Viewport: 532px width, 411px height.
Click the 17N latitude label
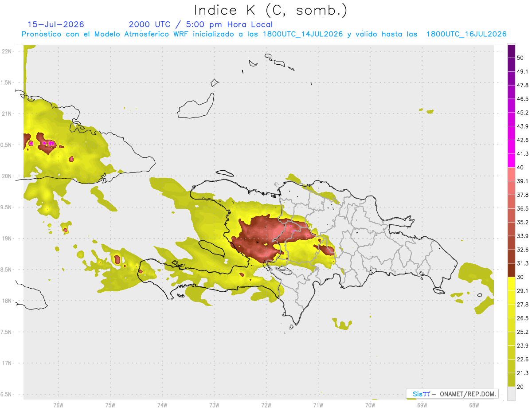(x=7, y=363)
